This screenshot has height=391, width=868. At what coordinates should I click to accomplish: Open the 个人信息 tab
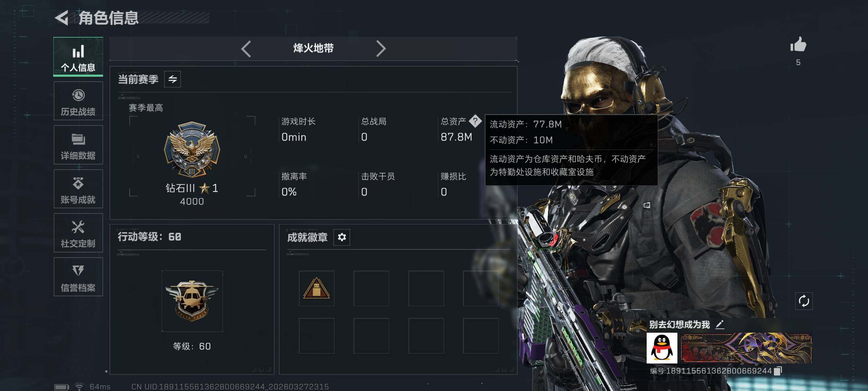coord(78,57)
